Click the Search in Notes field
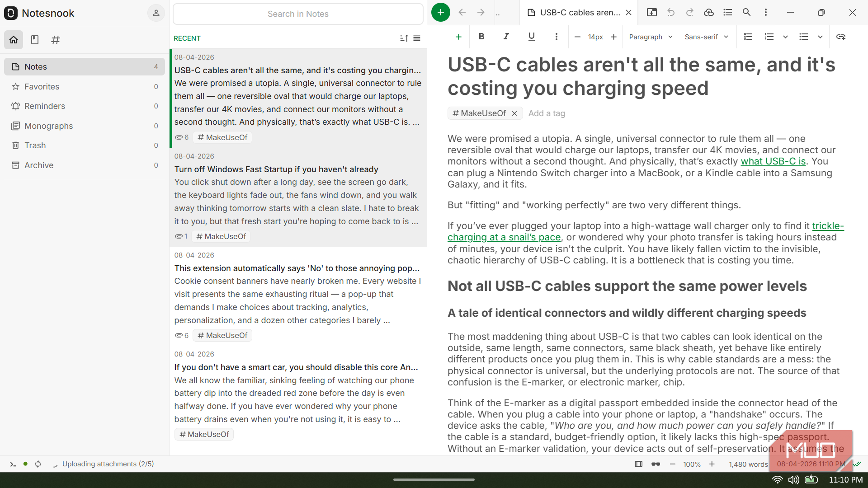 298,14
